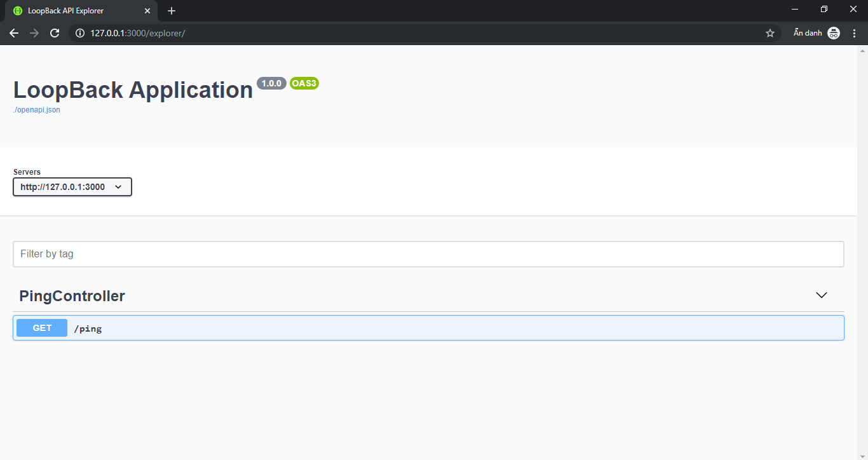Open a new tab with plus icon
The width and height of the screenshot is (868, 460).
[172, 11]
